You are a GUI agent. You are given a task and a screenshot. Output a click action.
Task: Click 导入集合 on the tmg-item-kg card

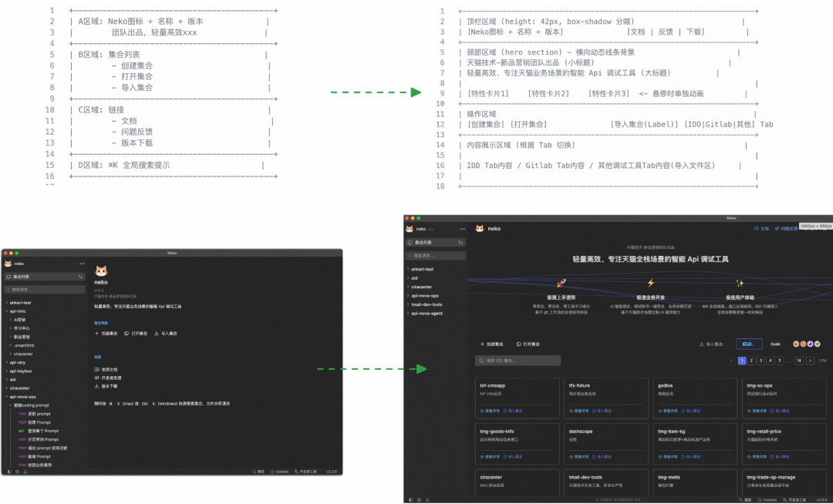pos(690,457)
